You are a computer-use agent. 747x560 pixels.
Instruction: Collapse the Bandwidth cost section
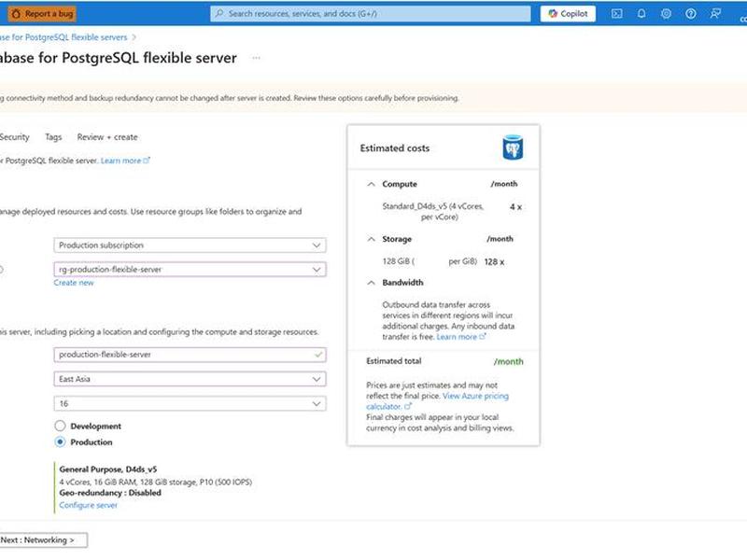tap(371, 283)
